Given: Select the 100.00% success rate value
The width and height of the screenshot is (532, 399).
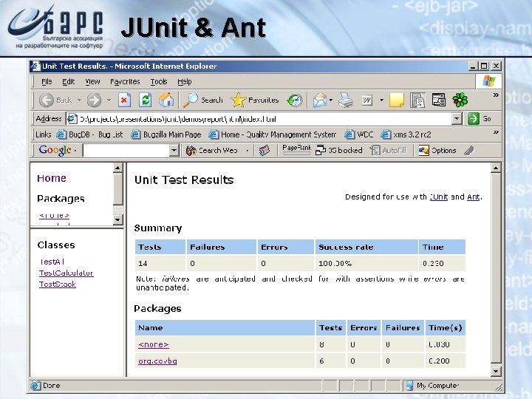Looking at the screenshot, I should tap(335, 263).
